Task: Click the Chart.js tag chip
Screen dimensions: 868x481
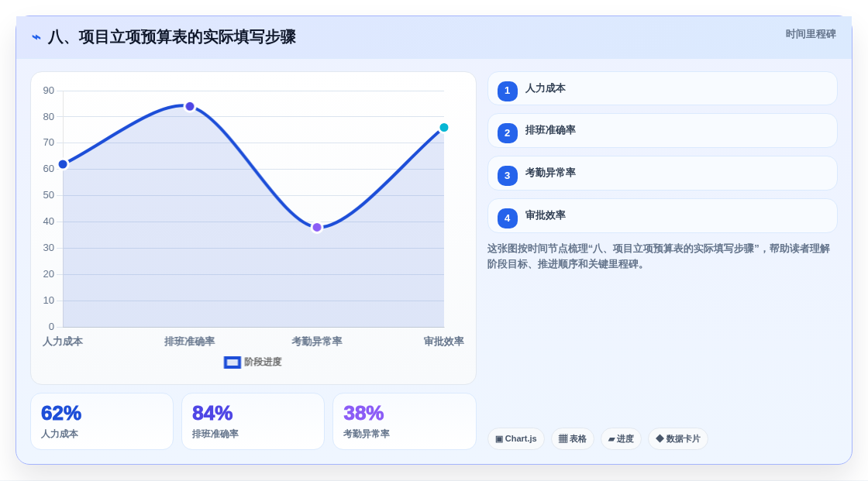Action: pyautogui.click(x=516, y=439)
